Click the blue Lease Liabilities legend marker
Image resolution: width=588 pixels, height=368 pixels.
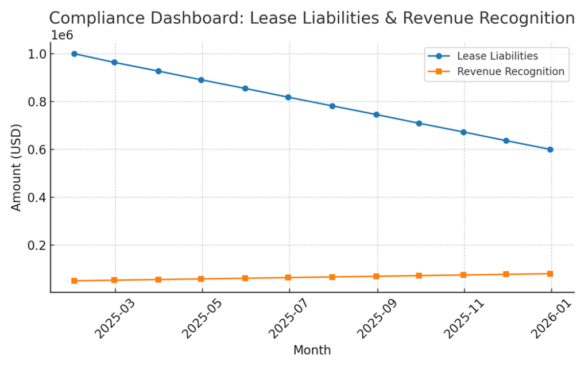click(439, 56)
